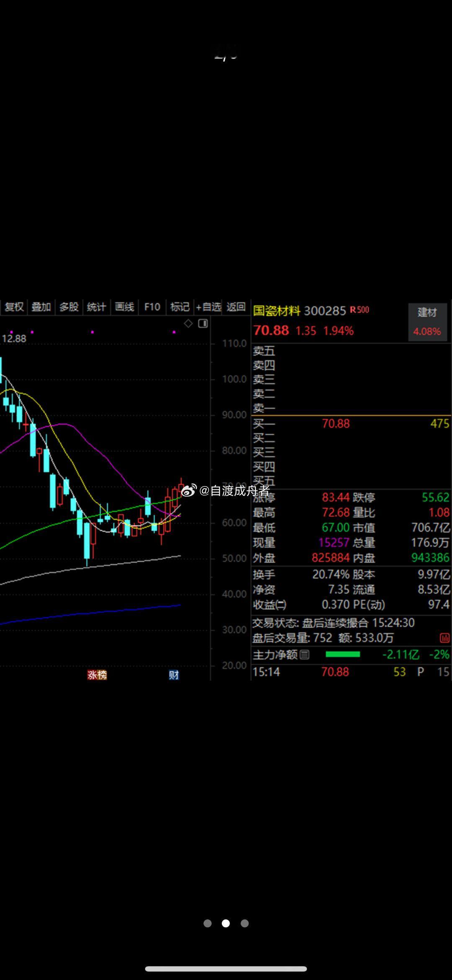
Task: Click 最高 value 72.68
Action: point(336,512)
